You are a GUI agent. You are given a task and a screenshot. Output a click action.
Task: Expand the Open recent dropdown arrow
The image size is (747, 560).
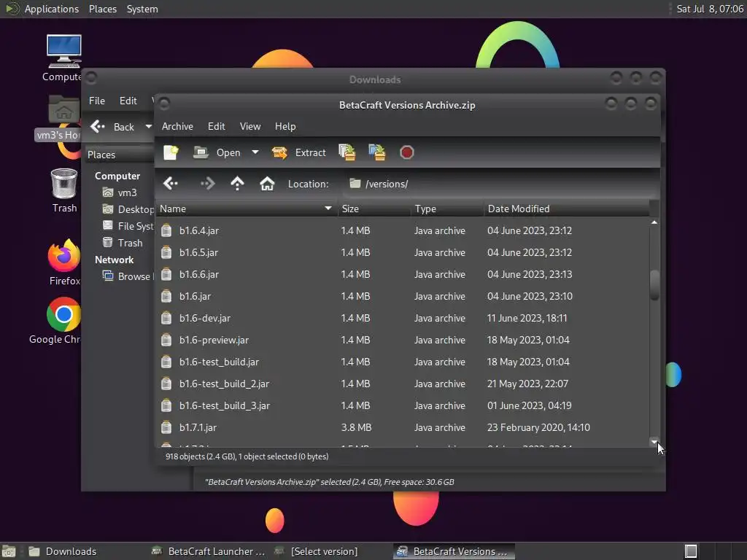pyautogui.click(x=255, y=152)
